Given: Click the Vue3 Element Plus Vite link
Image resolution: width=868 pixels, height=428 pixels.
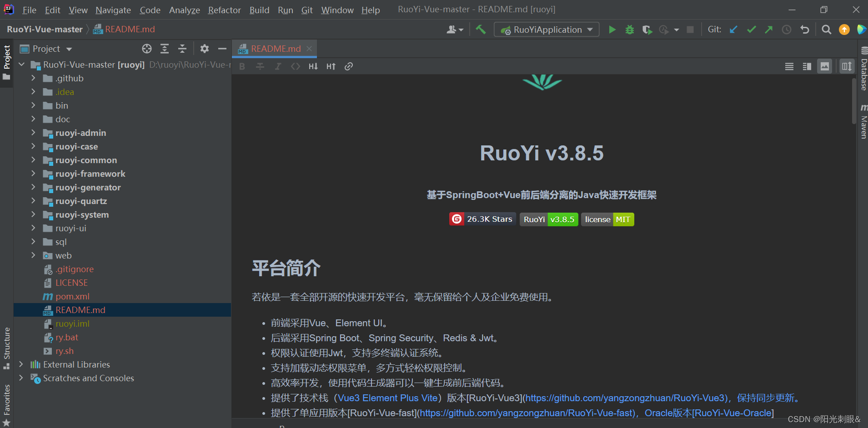Looking at the screenshot, I should (x=388, y=398).
